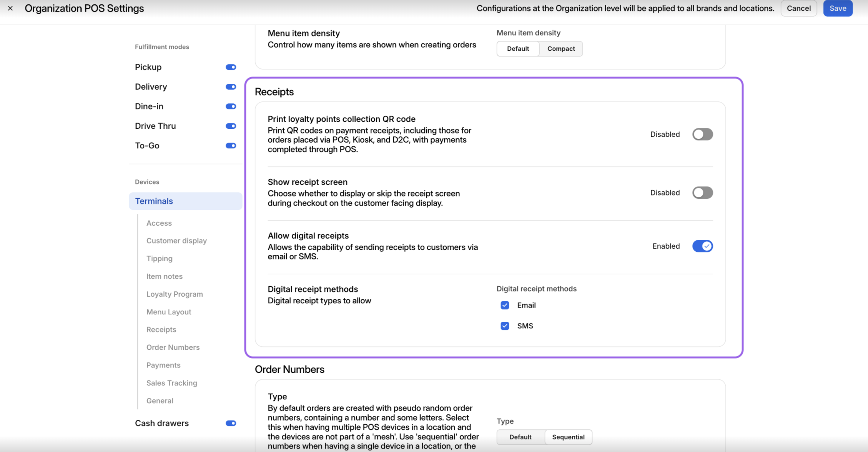This screenshot has height=452, width=868.
Task: Navigate to Sales Tracking settings
Action: [171, 383]
